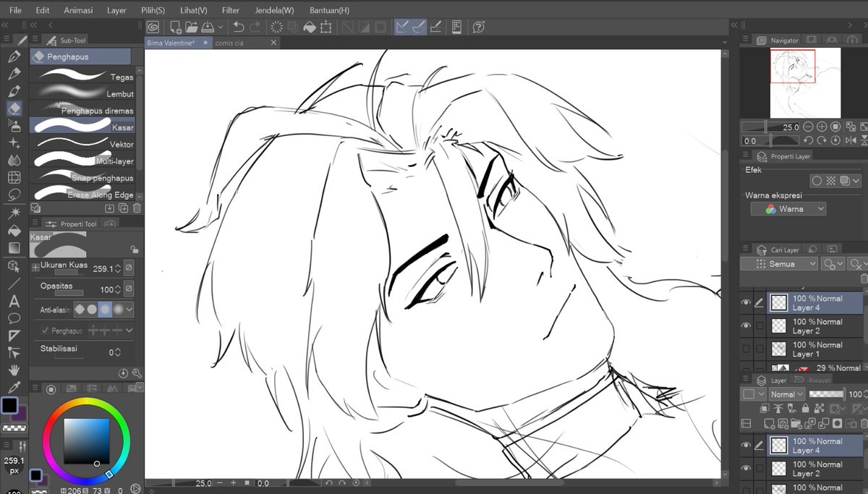This screenshot has height=494, width=868.
Task: Open the File menu
Action: pos(16,10)
